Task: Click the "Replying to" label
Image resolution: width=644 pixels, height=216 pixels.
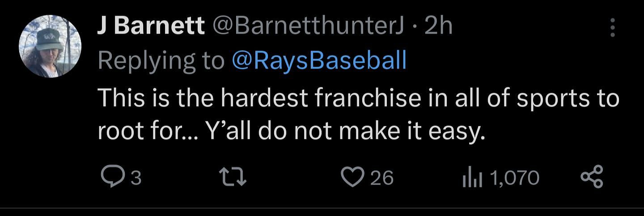Action: pos(161,60)
